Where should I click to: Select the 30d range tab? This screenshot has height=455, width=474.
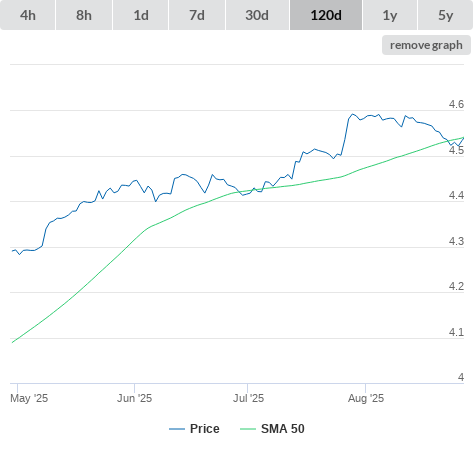coord(257,15)
